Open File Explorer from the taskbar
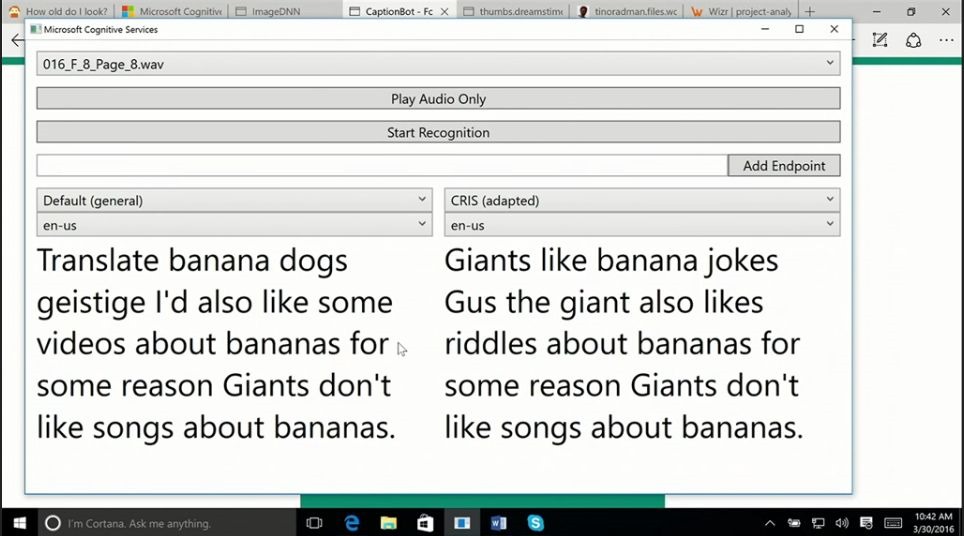 pos(388,522)
